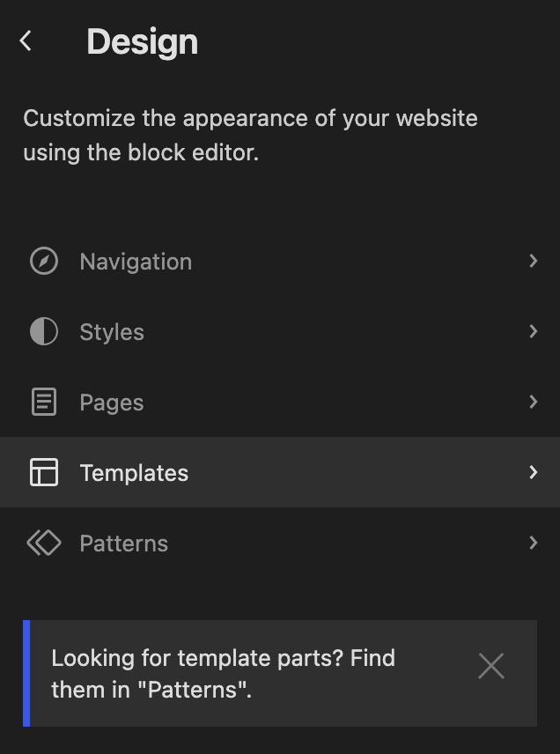This screenshot has width=560, height=754.
Task: Click the chevron on the Patterns row
Action: (x=533, y=543)
